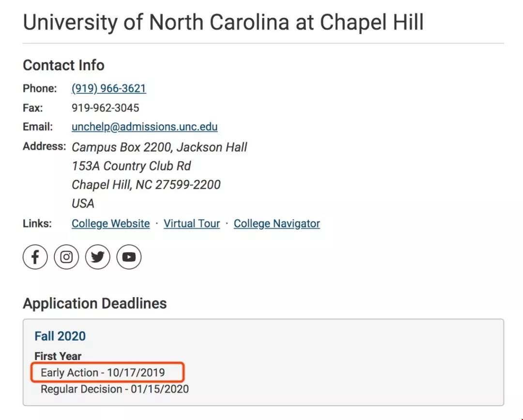Click the Contact Info heading
This screenshot has width=523, height=420.
(x=63, y=65)
